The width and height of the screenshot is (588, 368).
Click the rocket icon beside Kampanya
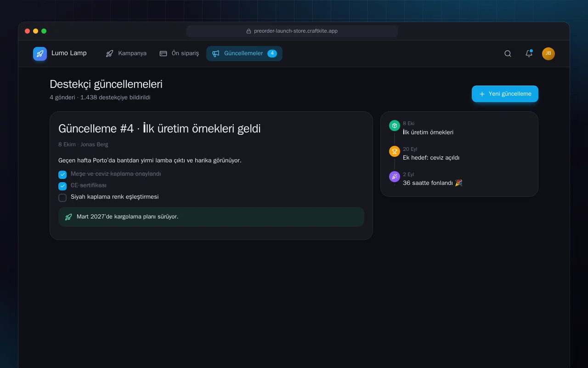pyautogui.click(x=109, y=53)
